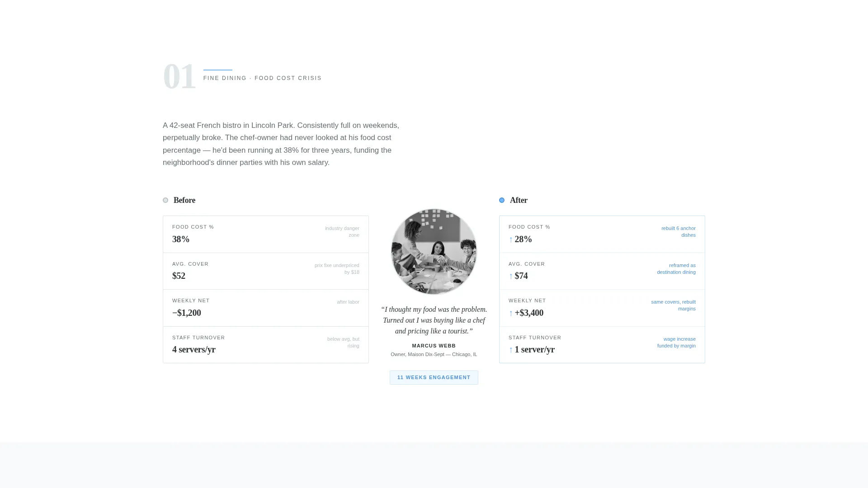Click the arrow next to 28%
Viewport: 868px width, 488px height.
tap(511, 239)
